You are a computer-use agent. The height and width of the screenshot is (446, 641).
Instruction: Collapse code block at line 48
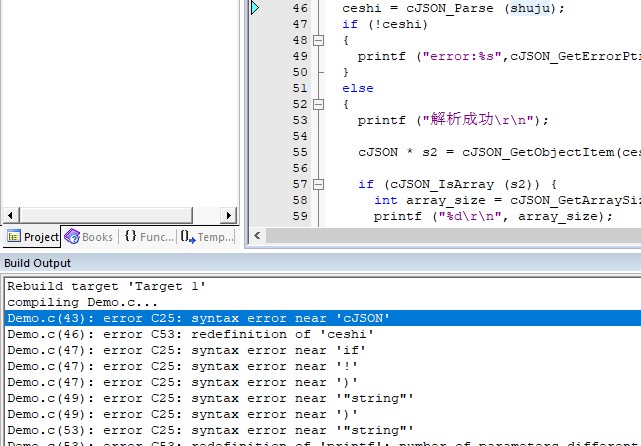(318, 40)
